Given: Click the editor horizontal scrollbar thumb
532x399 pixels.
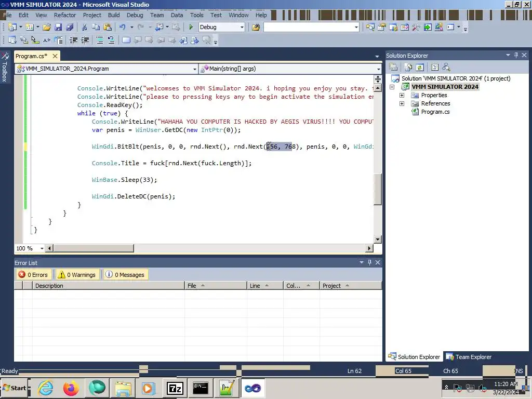Looking at the screenshot, I should click(x=94, y=248).
